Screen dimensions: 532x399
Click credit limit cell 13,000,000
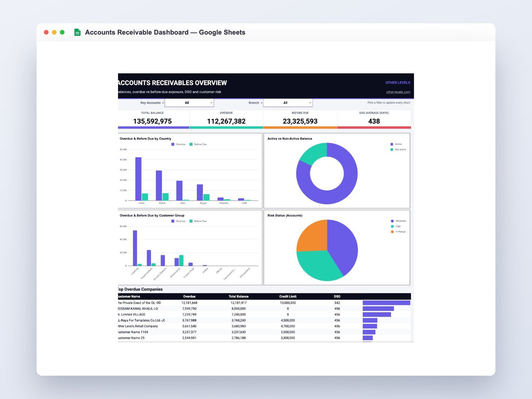(x=287, y=302)
